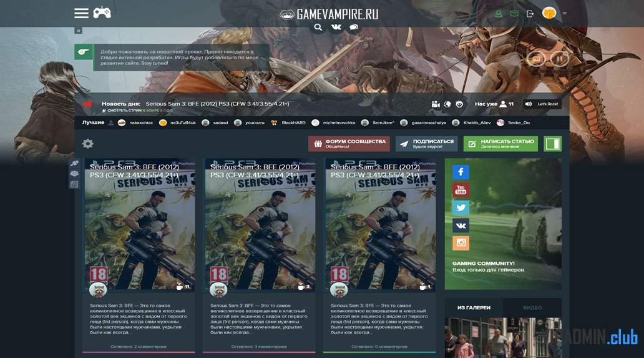
Task: Open Khabib_Aliev user profile
Action: (x=472, y=122)
